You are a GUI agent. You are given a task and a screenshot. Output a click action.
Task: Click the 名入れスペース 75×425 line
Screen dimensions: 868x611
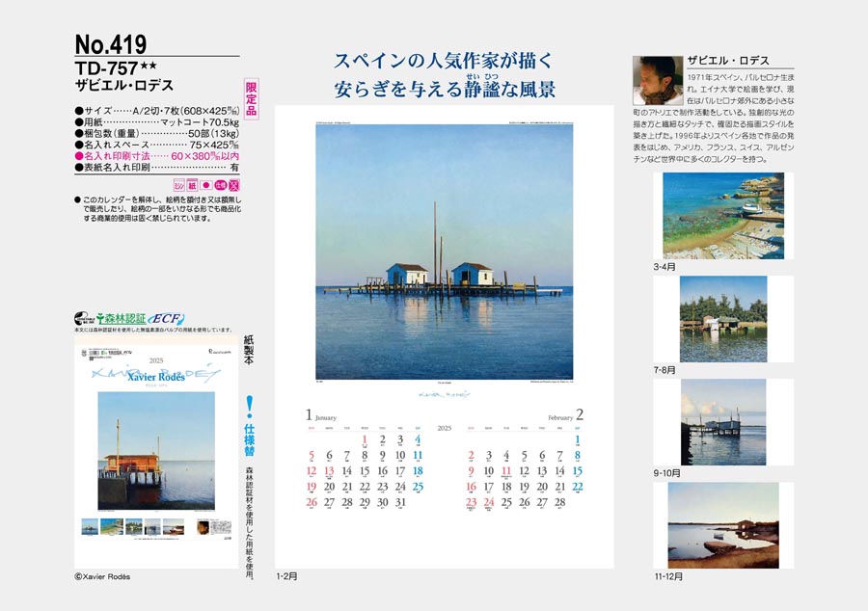[156, 145]
